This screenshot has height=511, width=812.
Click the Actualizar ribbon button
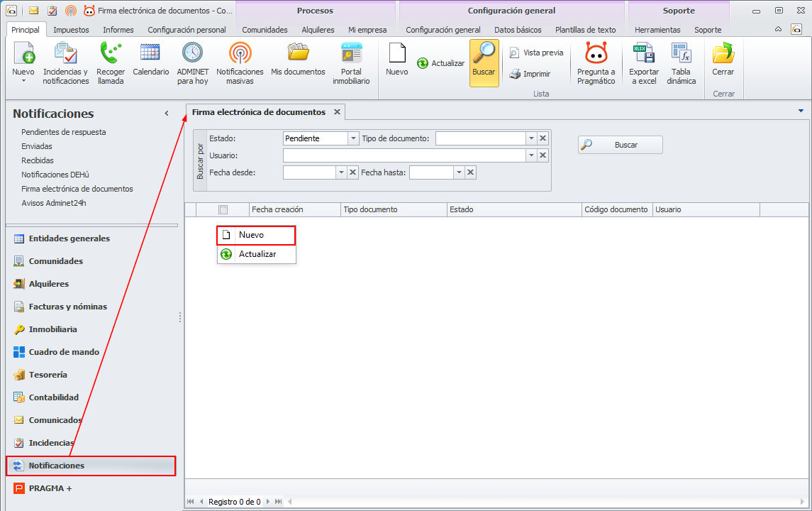[x=440, y=63]
